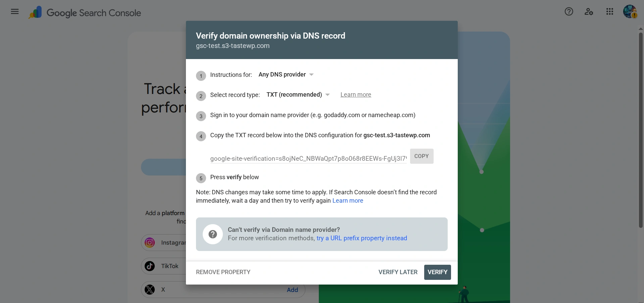
Task: Click 'Press verify below' step text
Action: [235, 177]
